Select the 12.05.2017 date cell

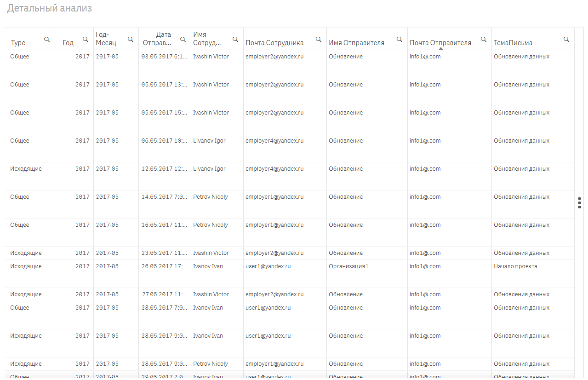click(x=164, y=169)
